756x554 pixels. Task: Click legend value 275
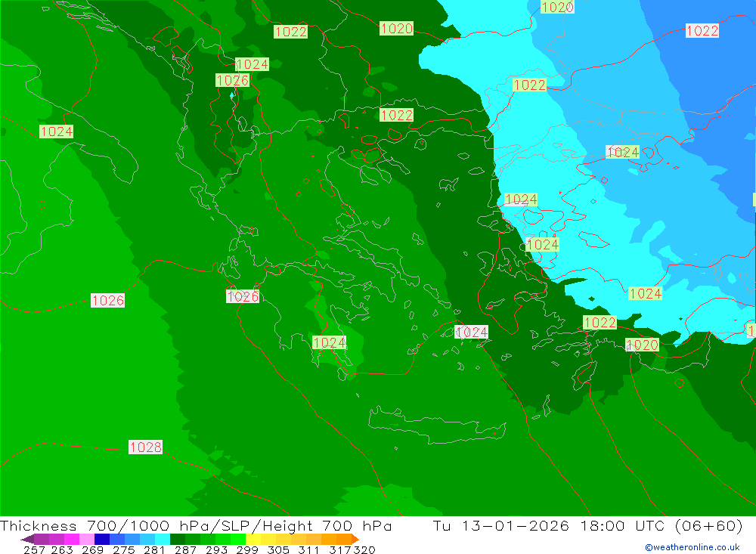(x=123, y=549)
